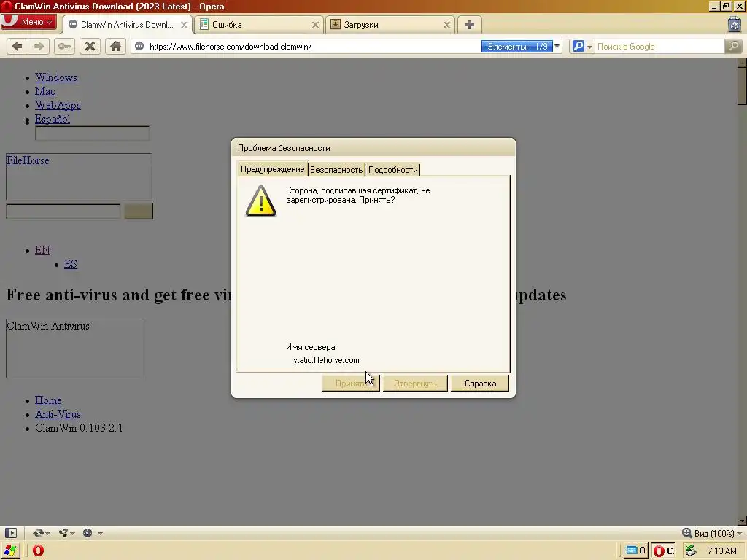747x560 pixels.
Task: Open the Opera Меню button
Action: pyautogui.click(x=28, y=22)
